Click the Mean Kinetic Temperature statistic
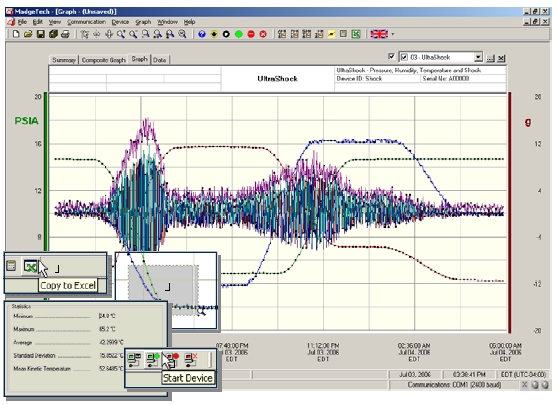The height and width of the screenshot is (405, 557). pos(68,369)
